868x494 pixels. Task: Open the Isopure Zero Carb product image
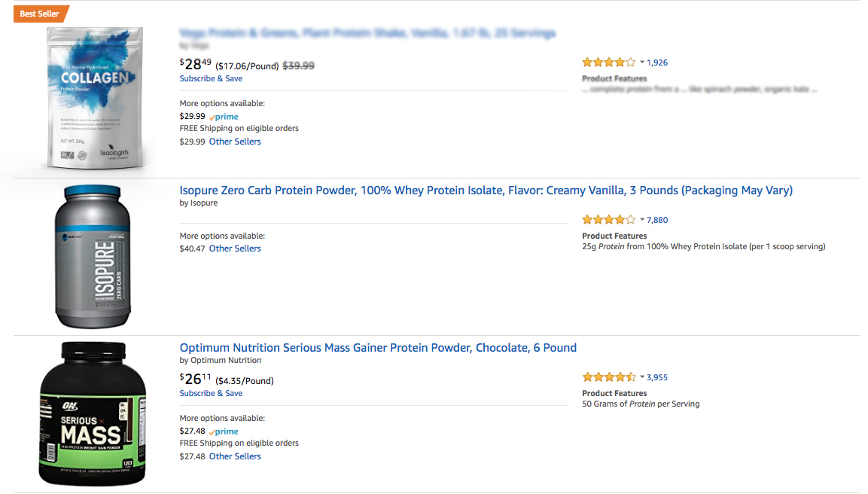click(93, 256)
